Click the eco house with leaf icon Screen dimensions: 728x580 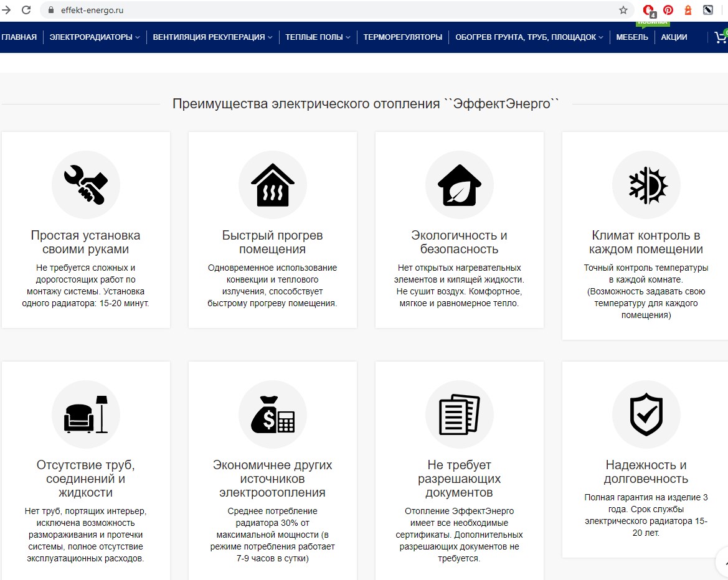pos(460,185)
